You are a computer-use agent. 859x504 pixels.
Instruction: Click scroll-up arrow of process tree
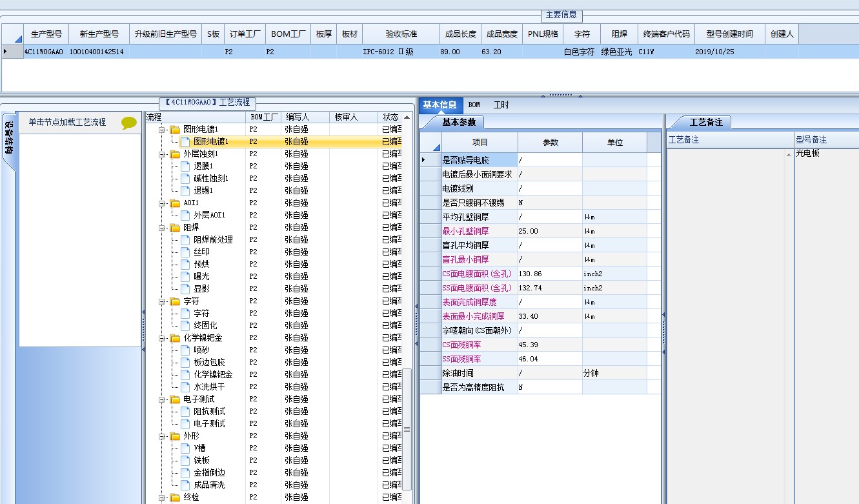[x=407, y=117]
